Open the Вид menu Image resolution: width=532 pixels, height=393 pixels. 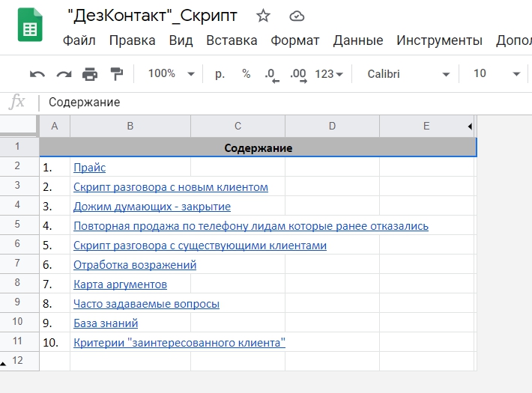coord(181,40)
